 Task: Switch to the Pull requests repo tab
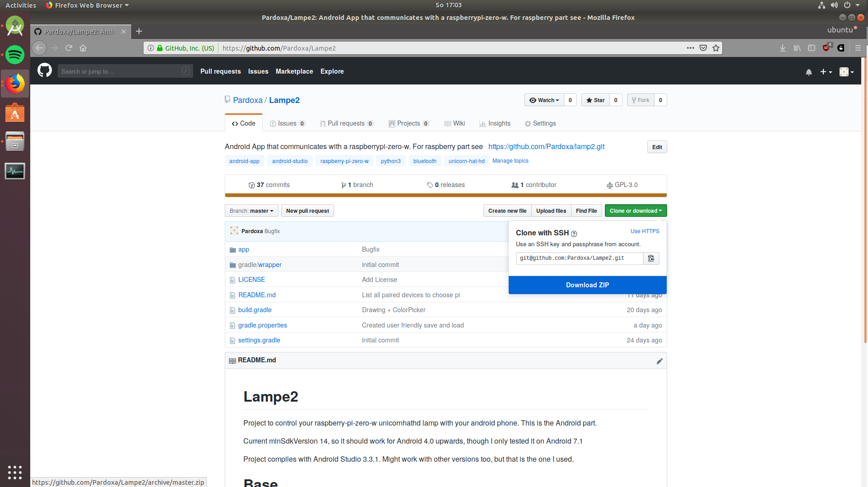[x=347, y=123]
